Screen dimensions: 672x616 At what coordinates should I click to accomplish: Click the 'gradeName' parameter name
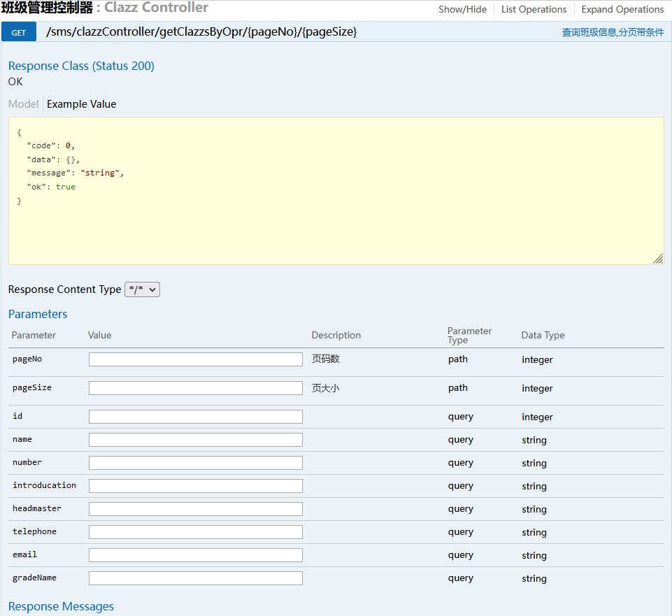(x=34, y=578)
